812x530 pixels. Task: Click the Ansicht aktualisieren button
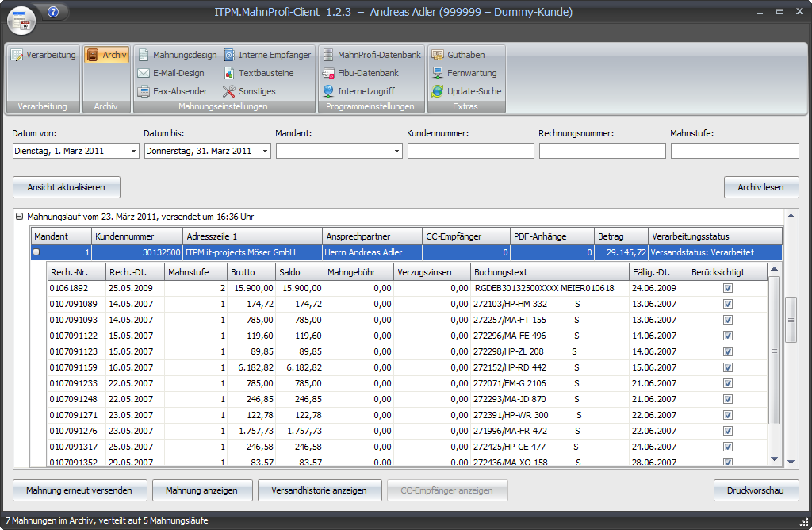(x=67, y=187)
